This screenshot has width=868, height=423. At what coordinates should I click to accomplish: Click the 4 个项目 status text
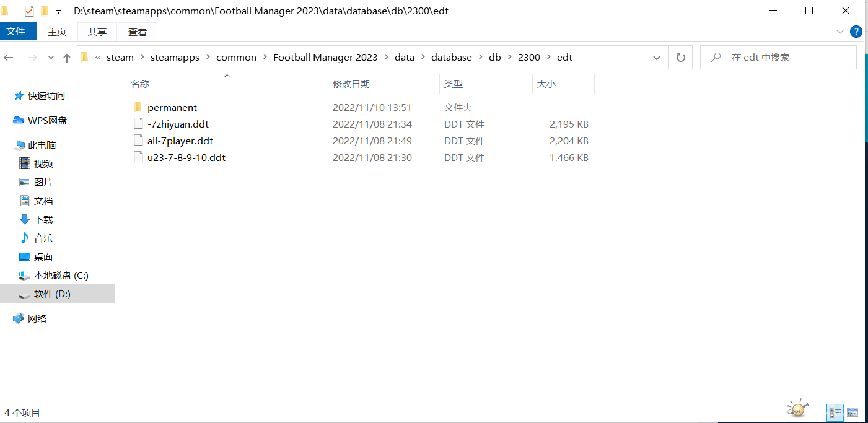[22, 412]
